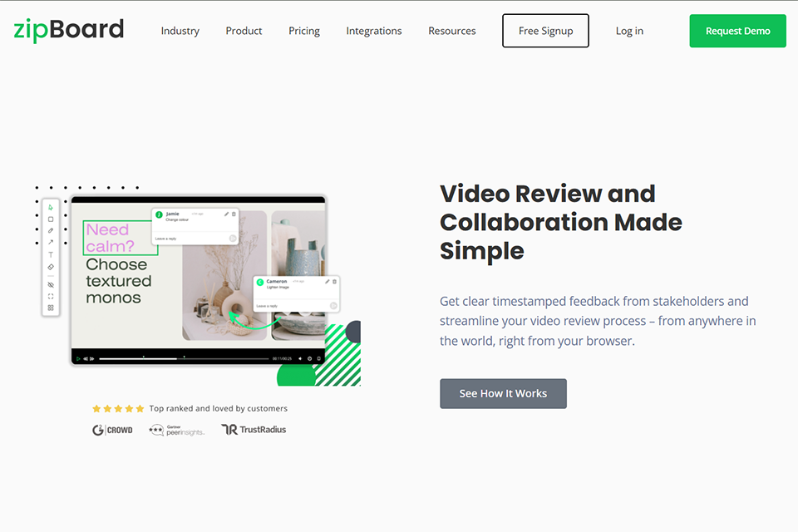Open the Product menu
The height and width of the screenshot is (532, 798).
(244, 31)
